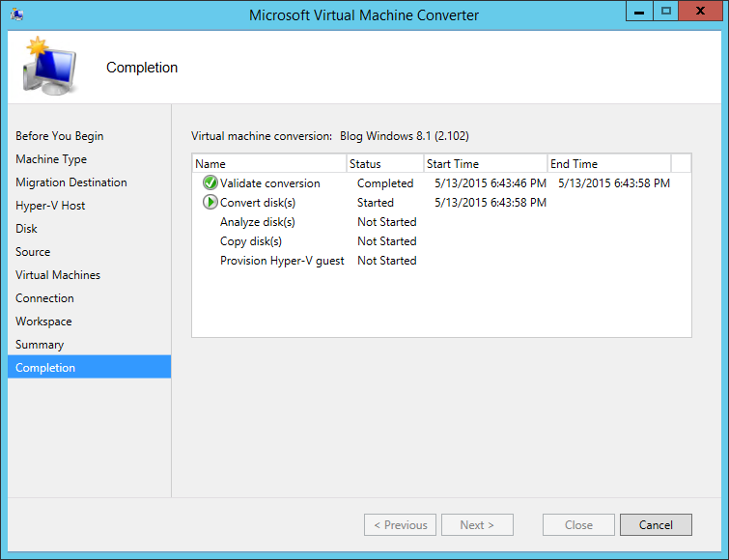Sort by the Status column header

pos(385,163)
